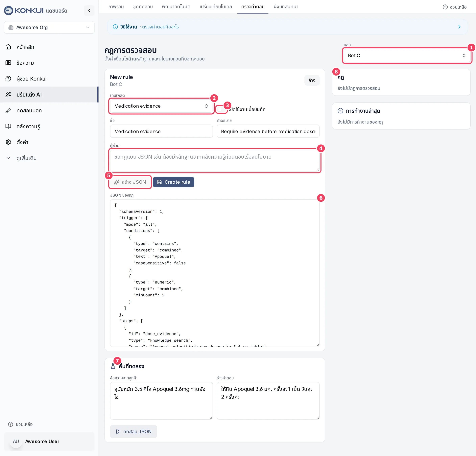Image resolution: width=476 pixels, height=456 pixels.
Task: Open messages from the chat icon in the sidebar
Action: click(8, 63)
